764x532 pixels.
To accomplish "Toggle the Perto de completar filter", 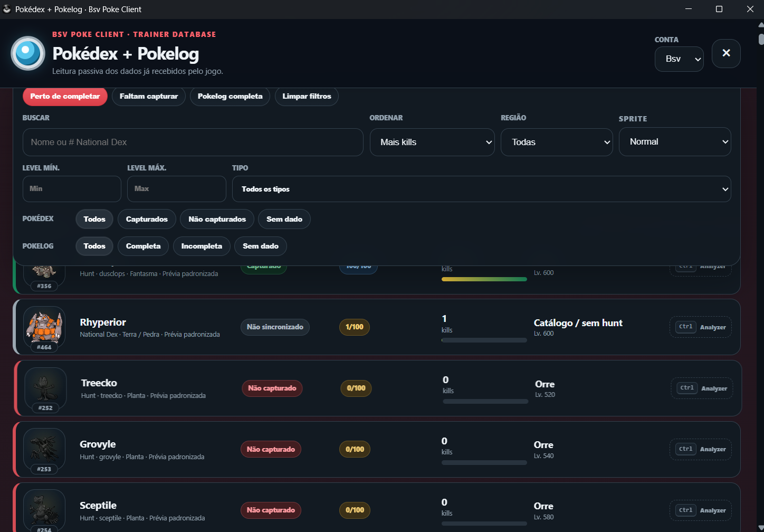I will pyautogui.click(x=65, y=97).
